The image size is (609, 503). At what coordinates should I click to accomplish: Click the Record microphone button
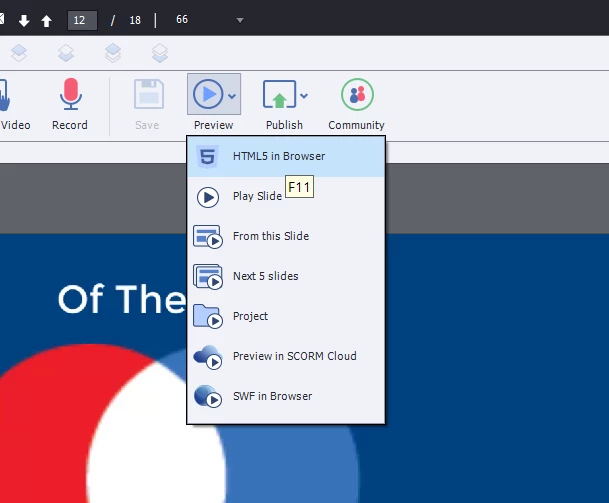(71, 94)
